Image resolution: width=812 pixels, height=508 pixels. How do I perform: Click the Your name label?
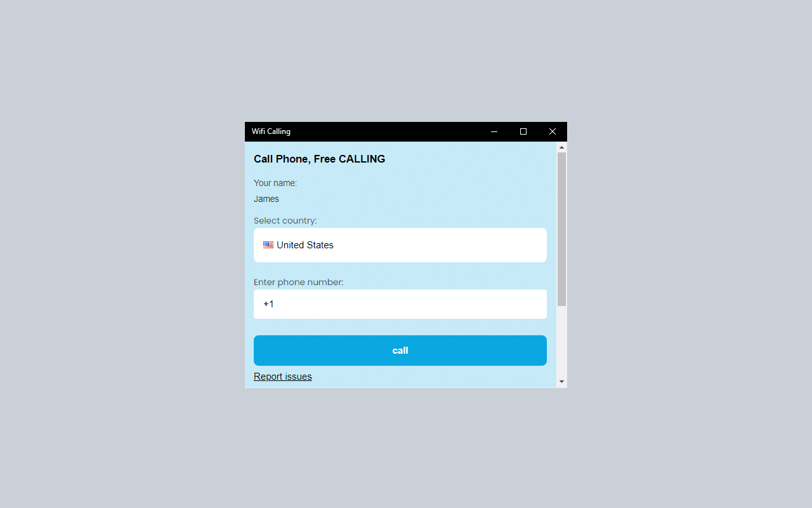point(275,183)
